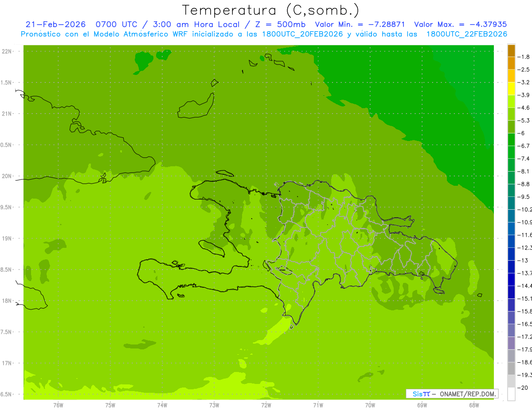Click the yellow swatch between -3.2 and -3.9
This screenshot has width=532, height=411.
point(511,89)
